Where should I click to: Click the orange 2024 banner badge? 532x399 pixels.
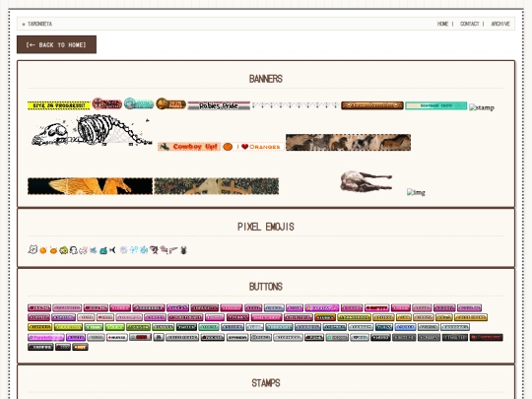point(170,103)
